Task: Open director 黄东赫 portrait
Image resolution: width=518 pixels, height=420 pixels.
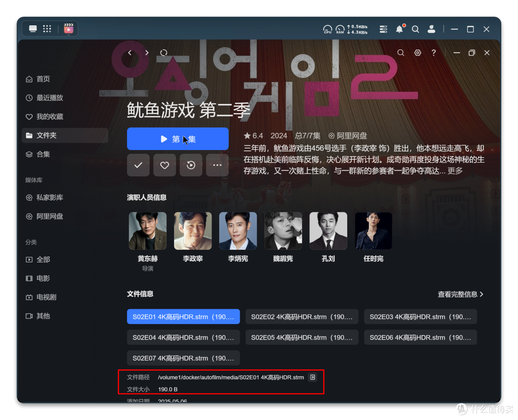Action: (x=148, y=231)
